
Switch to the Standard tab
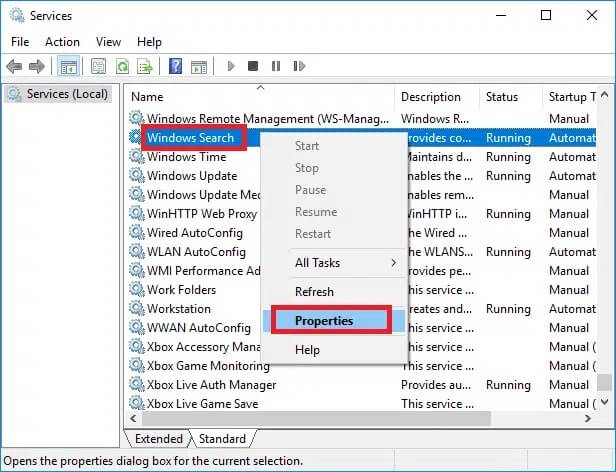(x=222, y=439)
